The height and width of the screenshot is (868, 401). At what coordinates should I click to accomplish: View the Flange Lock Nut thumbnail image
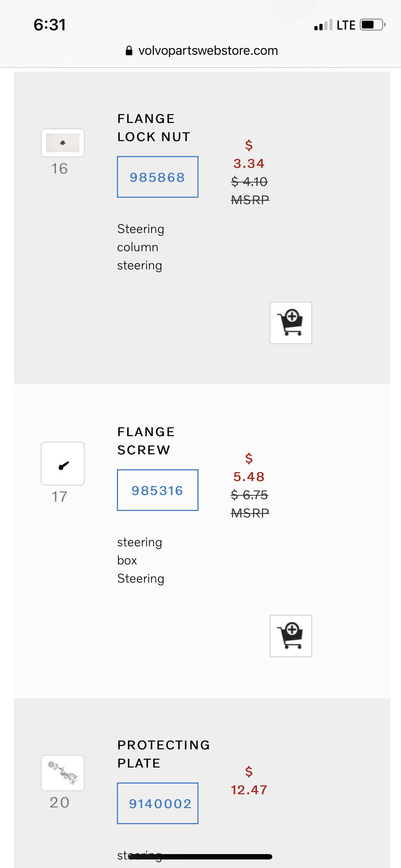pos(63,143)
